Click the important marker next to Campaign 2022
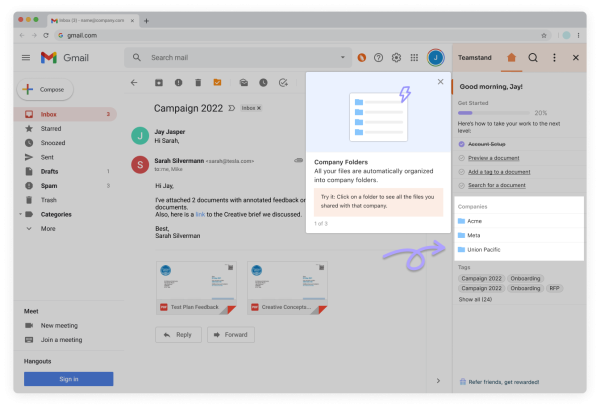Viewport: 600px width, 408px height. pos(231,108)
